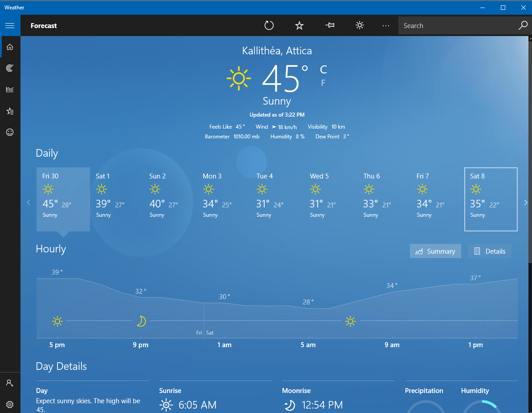This screenshot has height=413, width=532.
Task: Select the Sat 8 daily forecast
Action: 491,199
